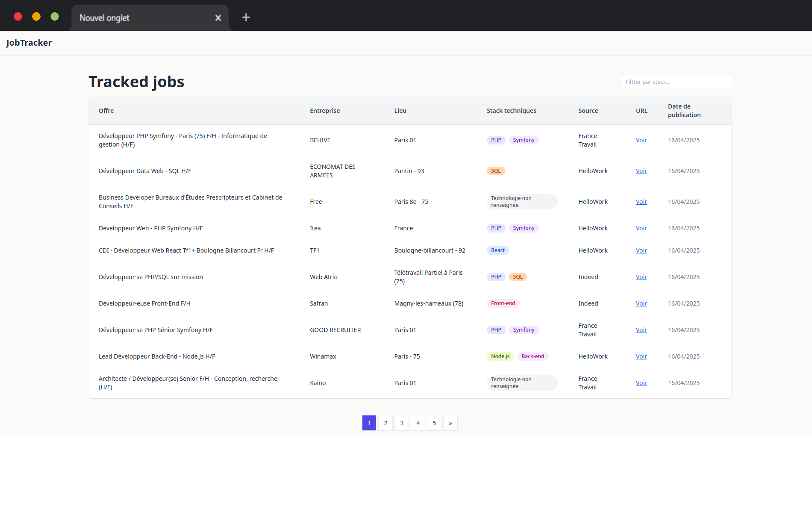The width and height of the screenshot is (812, 515).
Task: Click the Node.js tag on Winamax row
Action: (x=500, y=356)
